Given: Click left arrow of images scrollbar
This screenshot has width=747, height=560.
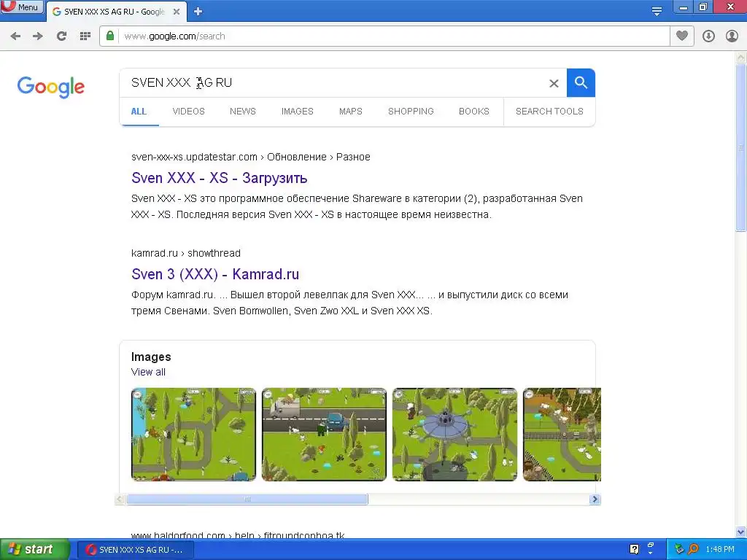Looking at the screenshot, I should click(120, 499).
